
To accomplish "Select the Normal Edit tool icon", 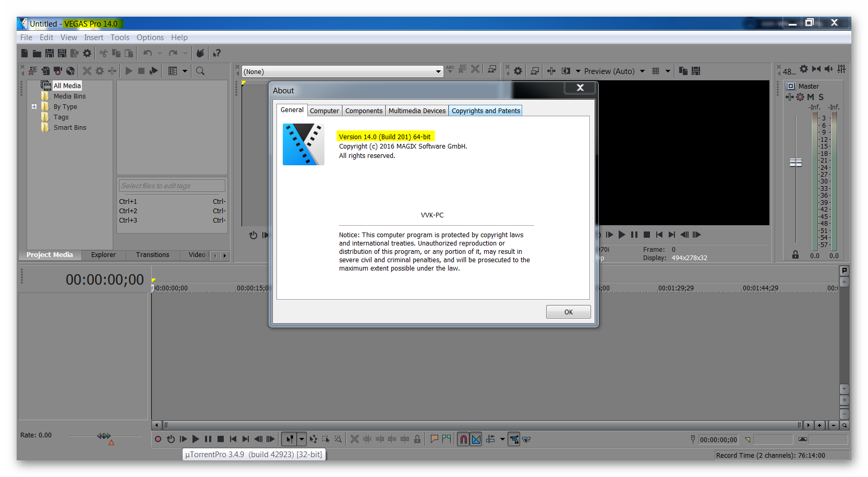I will click(290, 439).
